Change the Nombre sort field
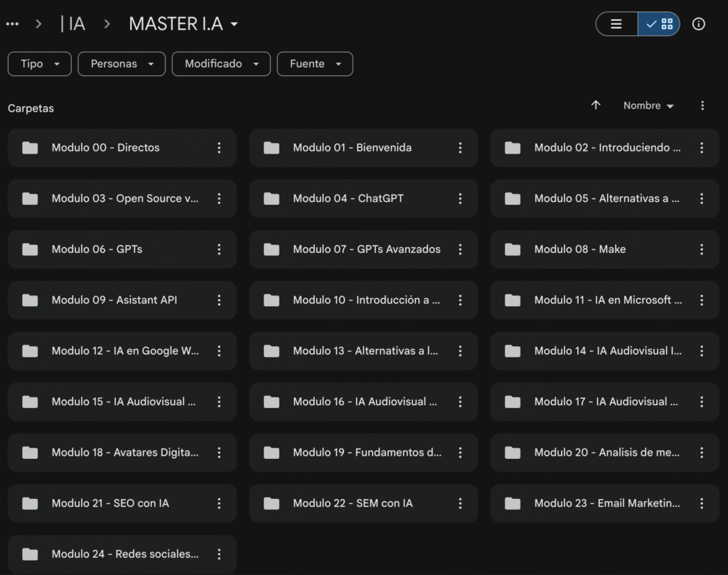 [648, 105]
